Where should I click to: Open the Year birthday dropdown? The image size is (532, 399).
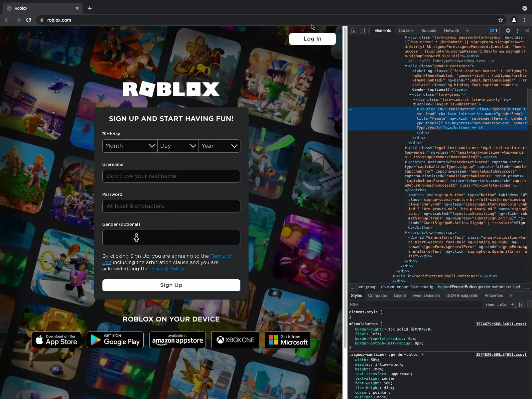point(219,146)
